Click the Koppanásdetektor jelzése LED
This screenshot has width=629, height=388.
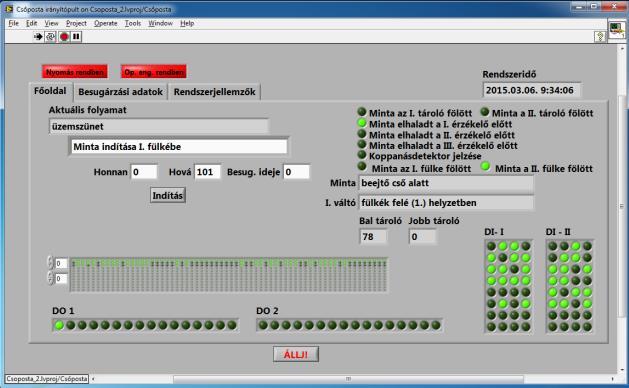(x=362, y=154)
